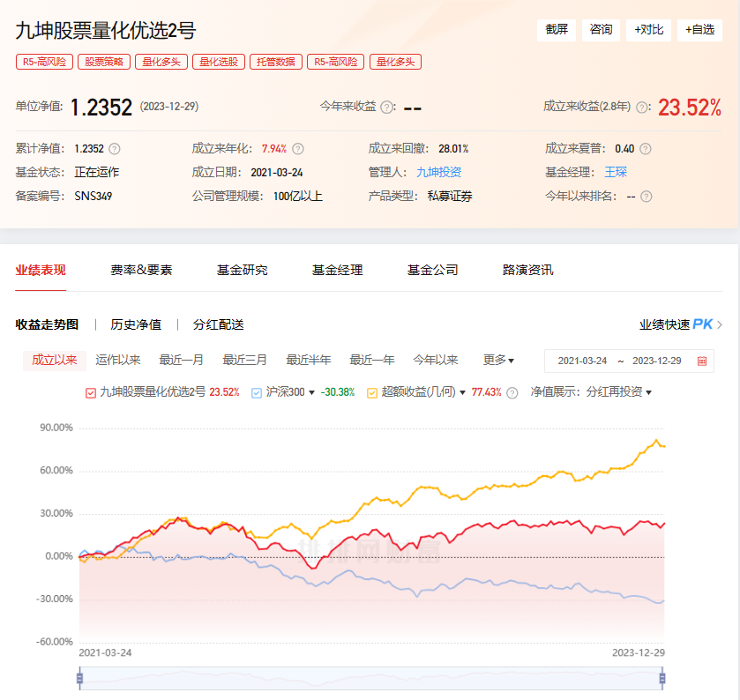Expand the 更多 period dropdown
The image size is (740, 700).
point(498,361)
